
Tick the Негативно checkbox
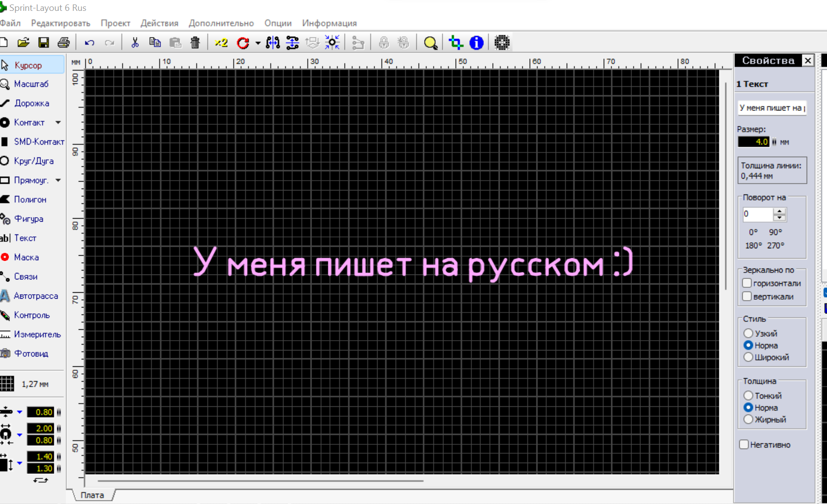tap(744, 444)
